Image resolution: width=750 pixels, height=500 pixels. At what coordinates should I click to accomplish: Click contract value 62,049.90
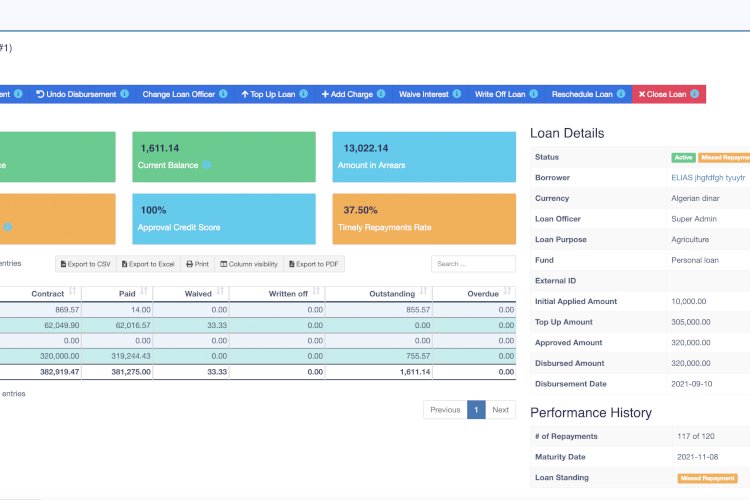click(x=62, y=325)
